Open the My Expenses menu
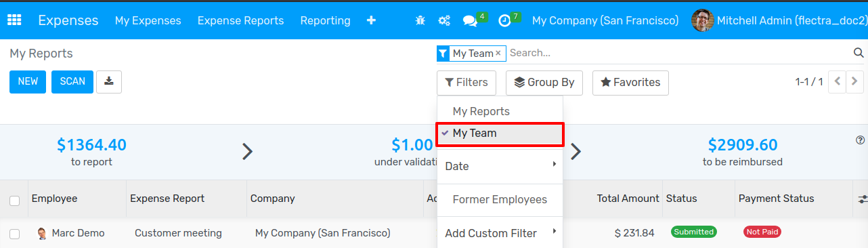This screenshot has width=868, height=248. [x=148, y=21]
